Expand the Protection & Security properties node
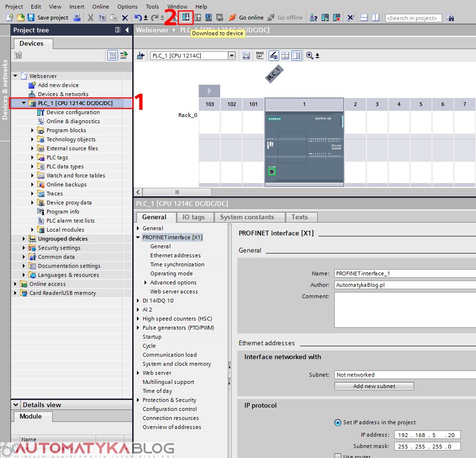This screenshot has width=476, height=458. pyautogui.click(x=138, y=400)
